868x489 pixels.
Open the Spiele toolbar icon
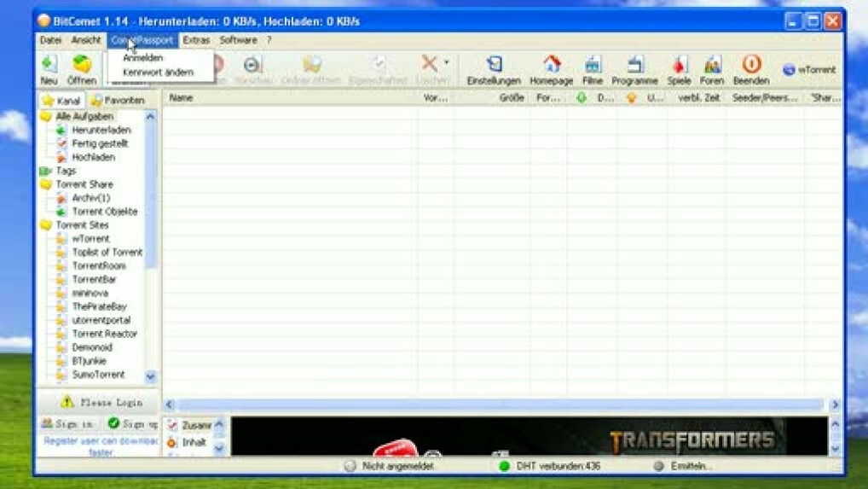point(679,68)
